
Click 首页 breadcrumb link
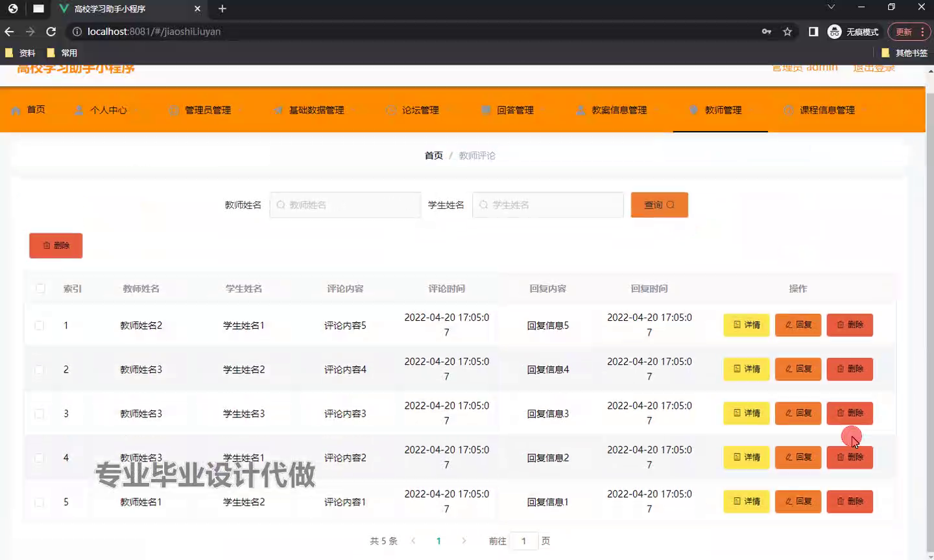434,156
